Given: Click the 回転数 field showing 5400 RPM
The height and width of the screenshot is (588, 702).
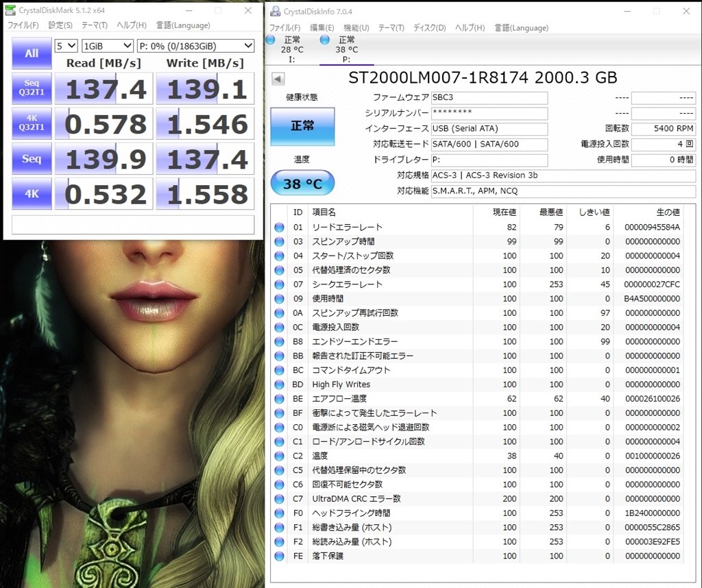Looking at the screenshot, I should 664,129.
